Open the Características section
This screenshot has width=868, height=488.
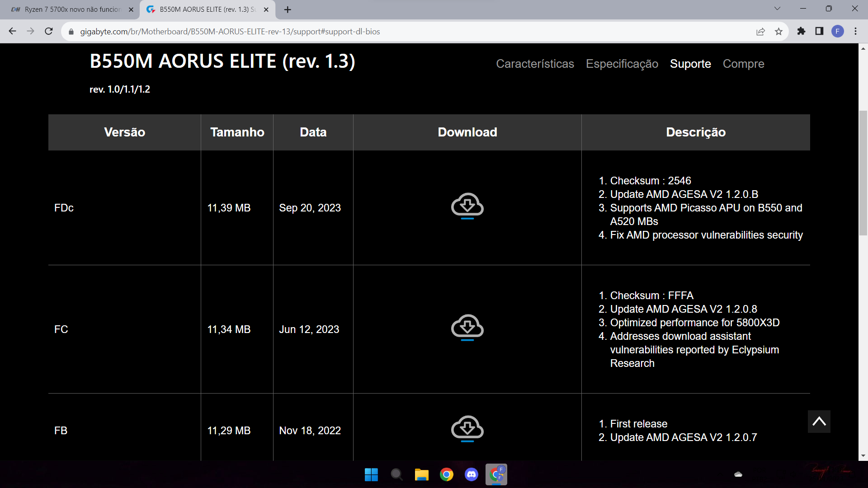535,64
